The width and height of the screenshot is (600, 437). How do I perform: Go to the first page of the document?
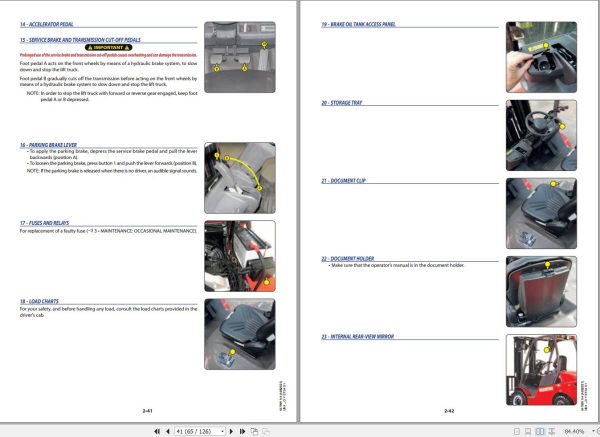[x=157, y=431]
